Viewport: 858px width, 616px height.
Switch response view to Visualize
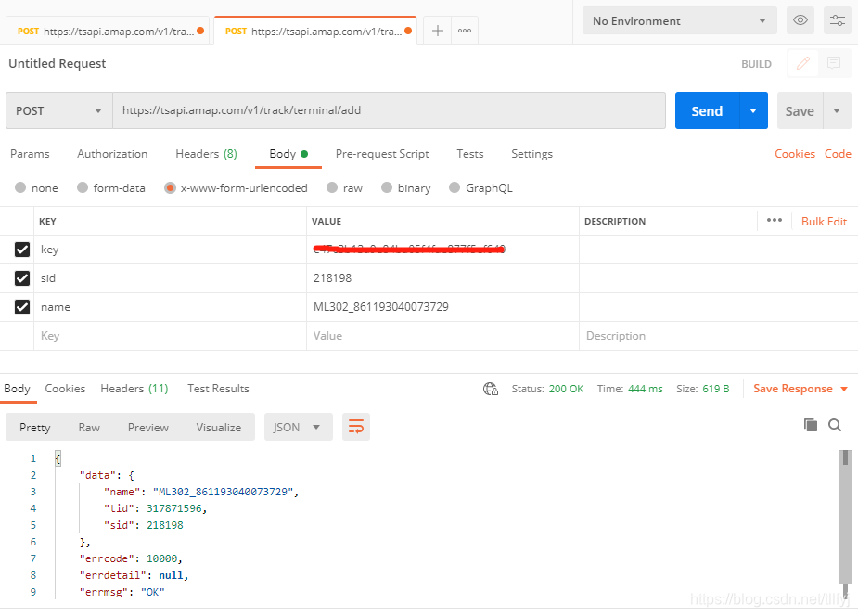click(218, 428)
